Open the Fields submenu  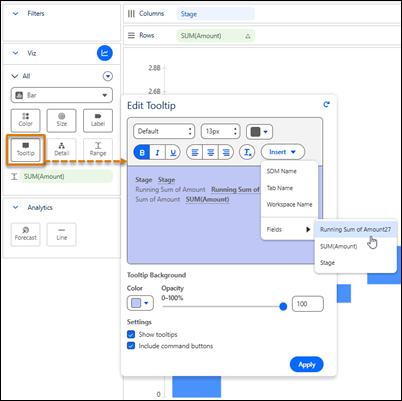(x=288, y=229)
